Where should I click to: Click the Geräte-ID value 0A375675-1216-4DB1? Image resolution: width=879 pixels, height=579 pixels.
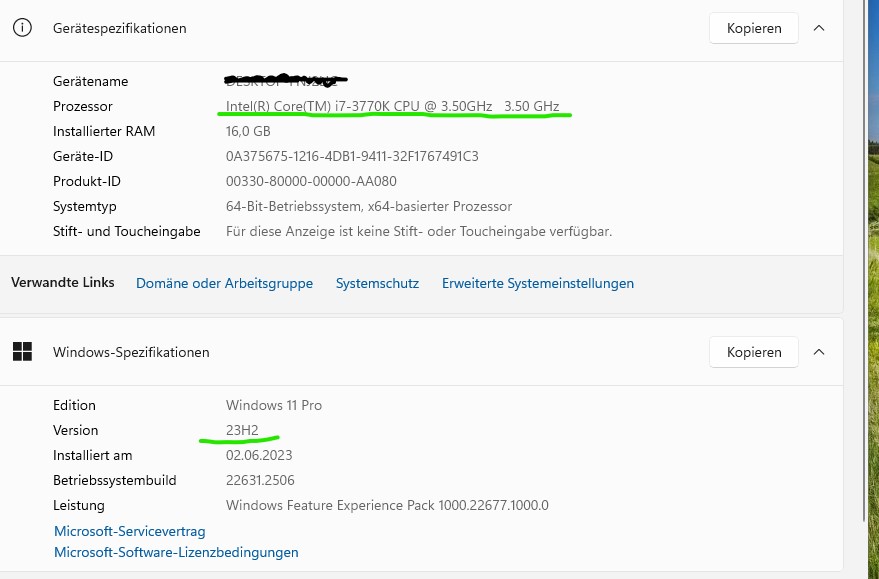352,156
